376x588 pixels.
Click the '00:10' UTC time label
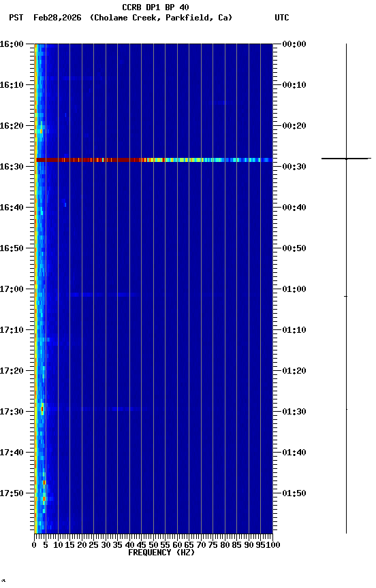tap(294, 85)
